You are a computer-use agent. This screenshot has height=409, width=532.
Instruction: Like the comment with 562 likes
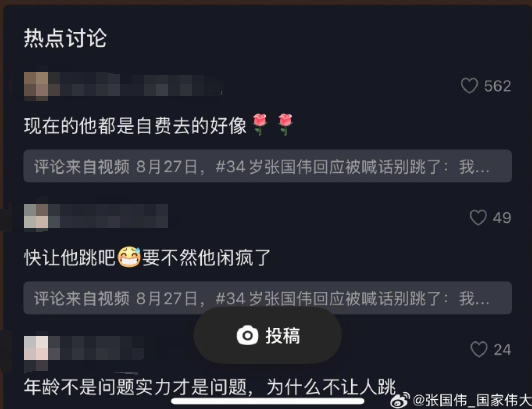470,86
